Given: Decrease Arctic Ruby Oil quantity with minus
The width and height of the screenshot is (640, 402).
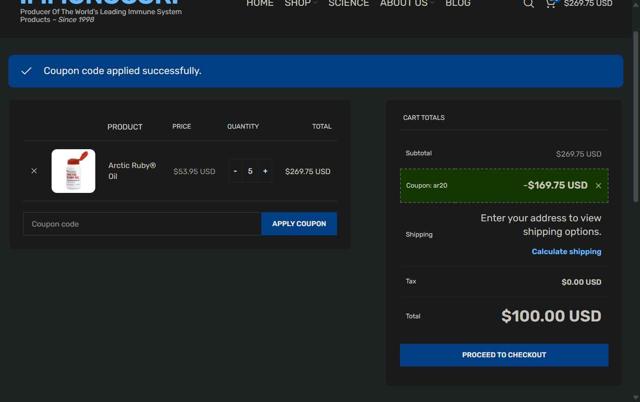Looking at the screenshot, I should pos(235,171).
